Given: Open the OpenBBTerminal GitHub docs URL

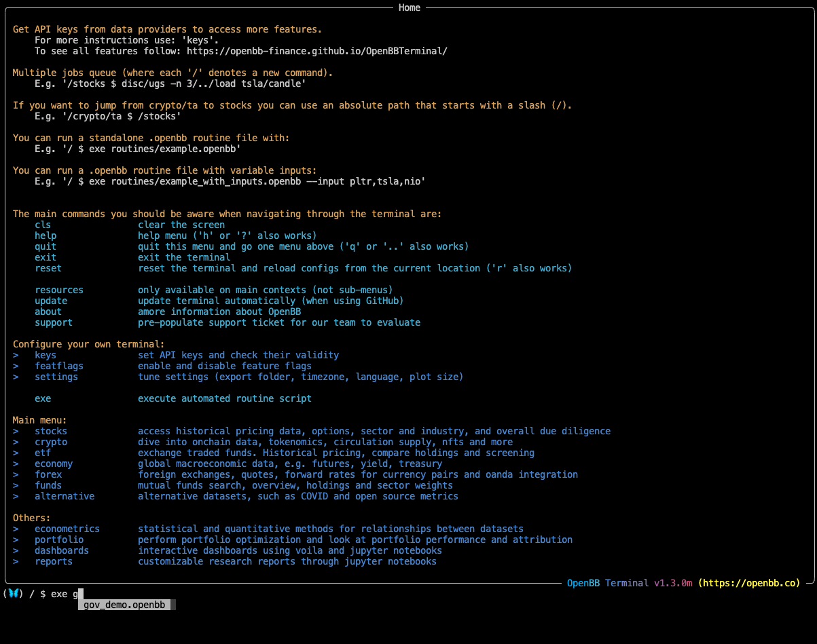Looking at the screenshot, I should tap(317, 51).
